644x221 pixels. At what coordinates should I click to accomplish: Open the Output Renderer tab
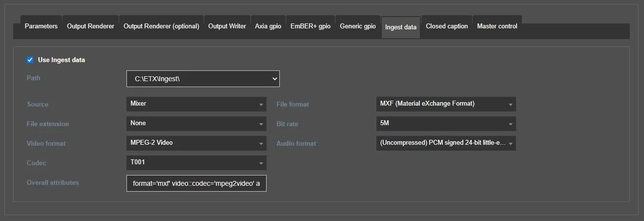(90, 26)
